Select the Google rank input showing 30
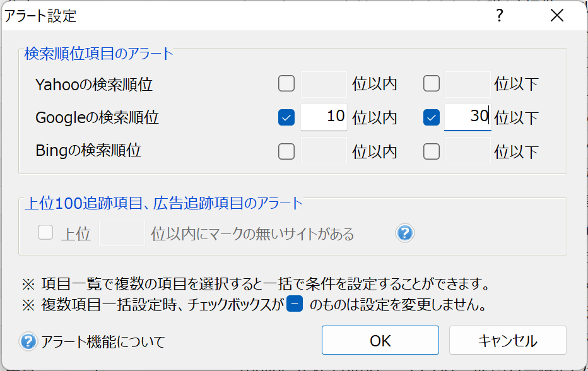Image resolution: width=588 pixels, height=371 pixels. tap(467, 117)
